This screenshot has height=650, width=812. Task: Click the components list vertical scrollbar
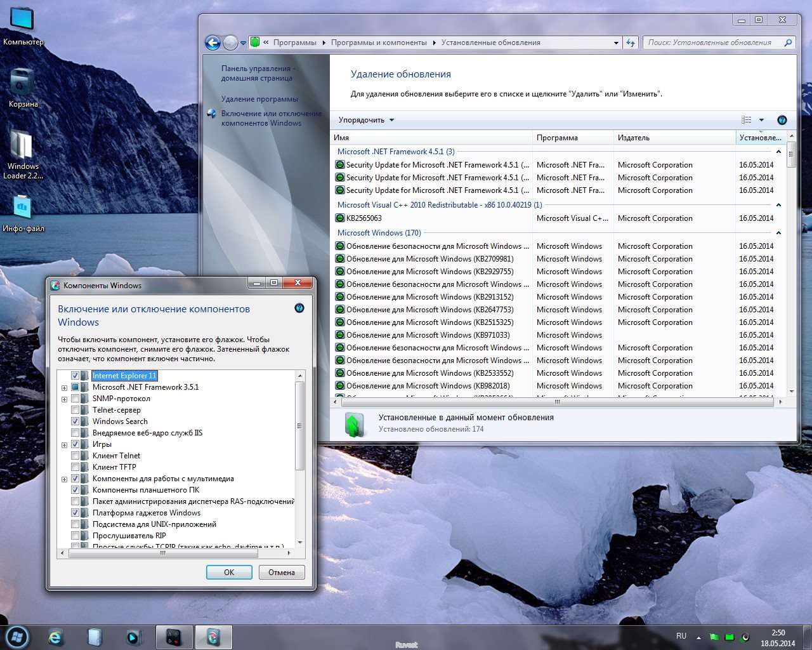(x=300, y=426)
